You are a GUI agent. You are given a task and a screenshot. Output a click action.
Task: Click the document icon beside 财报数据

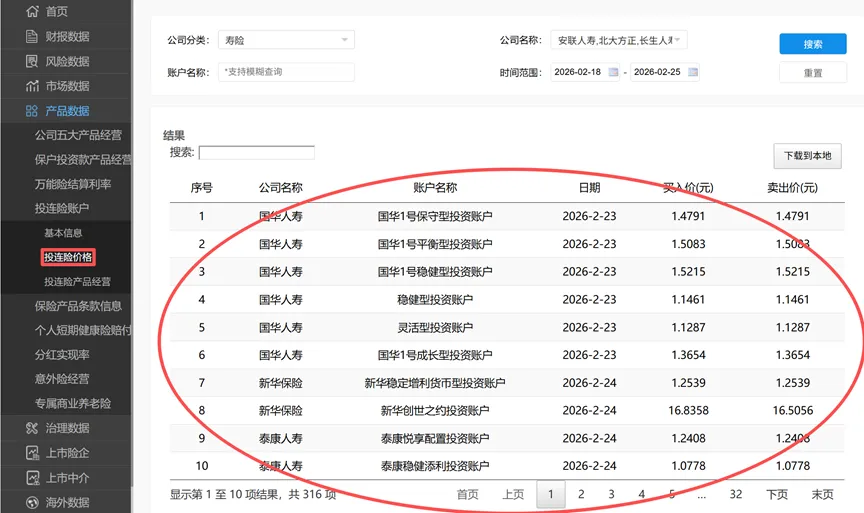[x=32, y=36]
